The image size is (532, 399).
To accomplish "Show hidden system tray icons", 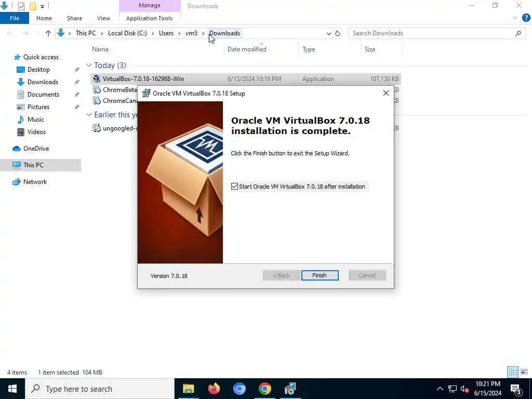I will tap(440, 389).
